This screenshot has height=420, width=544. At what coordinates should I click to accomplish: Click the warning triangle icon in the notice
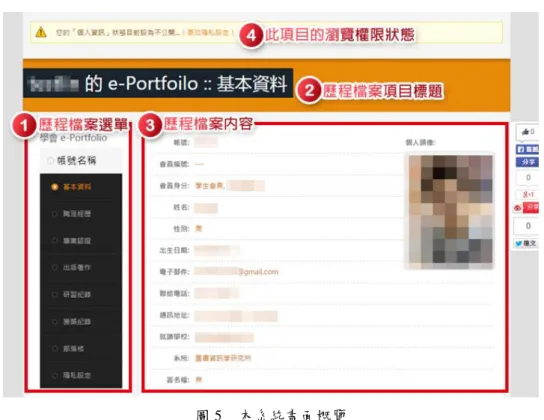tap(41, 32)
